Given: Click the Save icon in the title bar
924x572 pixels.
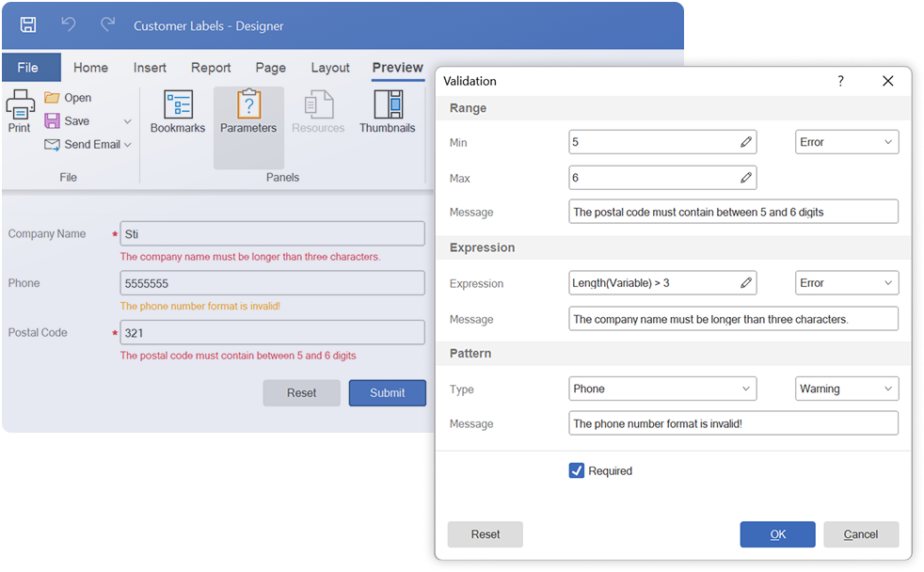Looking at the screenshot, I should coord(27,25).
